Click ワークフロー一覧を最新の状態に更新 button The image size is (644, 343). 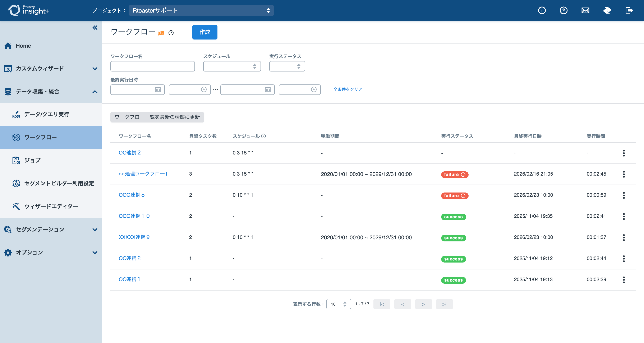(x=157, y=117)
